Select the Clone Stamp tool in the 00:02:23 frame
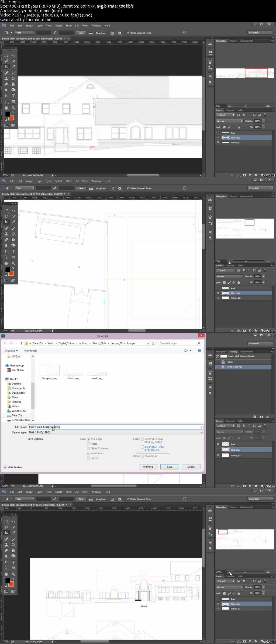Image resolution: width=276 pixels, height=644 pixels. (6, 79)
